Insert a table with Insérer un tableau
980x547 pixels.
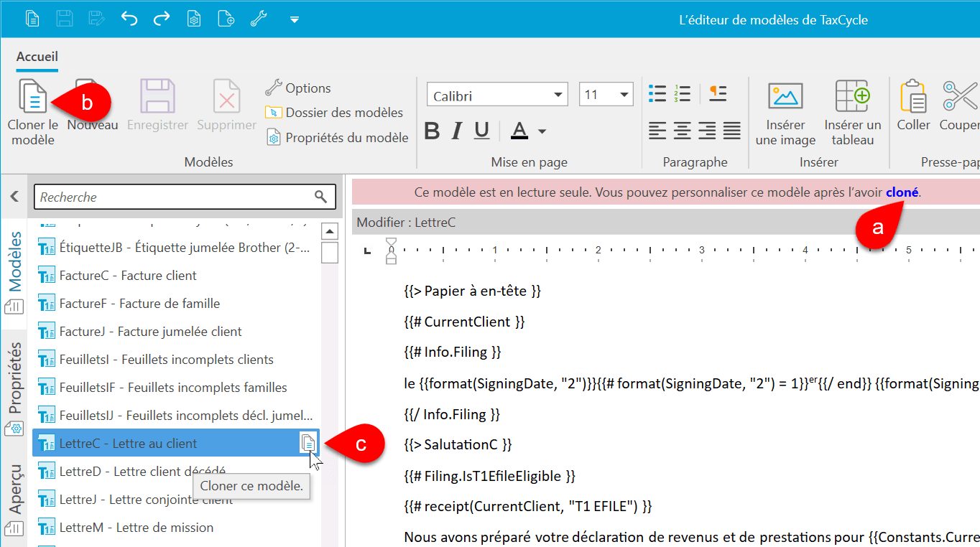(x=853, y=98)
